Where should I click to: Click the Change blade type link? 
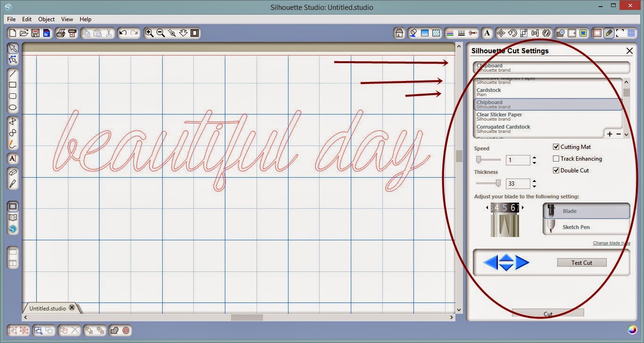pyautogui.click(x=611, y=243)
